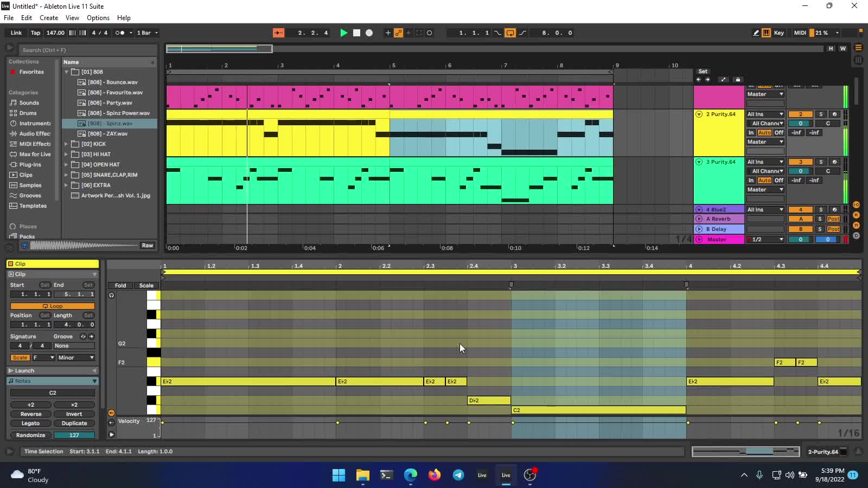
Task: Enable the Punch-In switch
Action: (x=497, y=33)
